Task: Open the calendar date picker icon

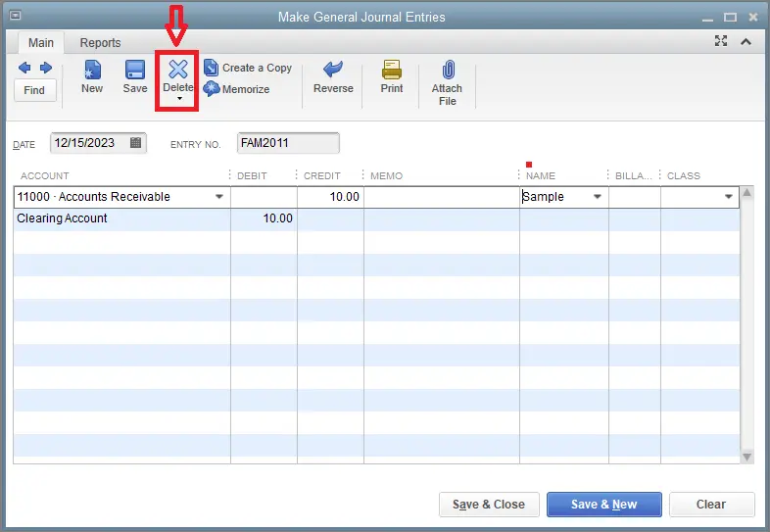Action: tap(135, 143)
